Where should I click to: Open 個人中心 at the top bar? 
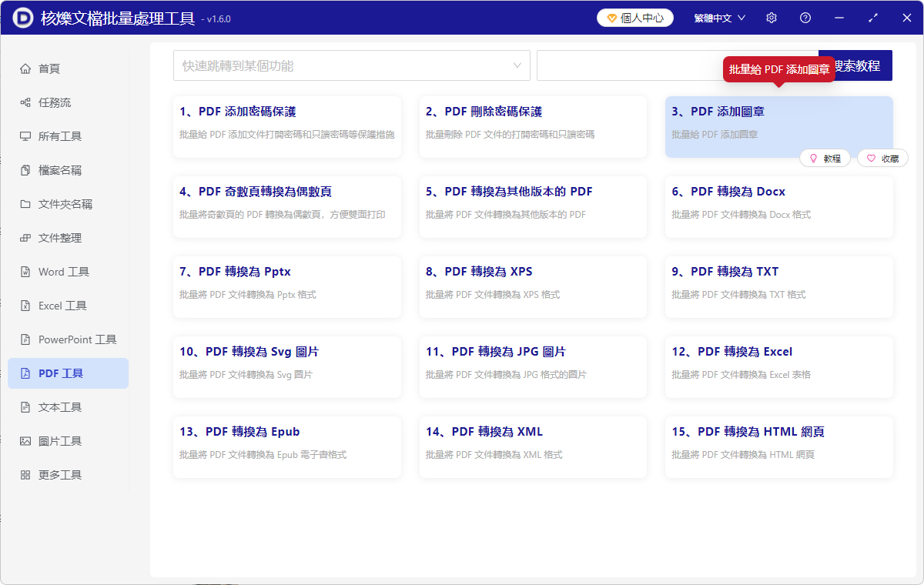634,17
